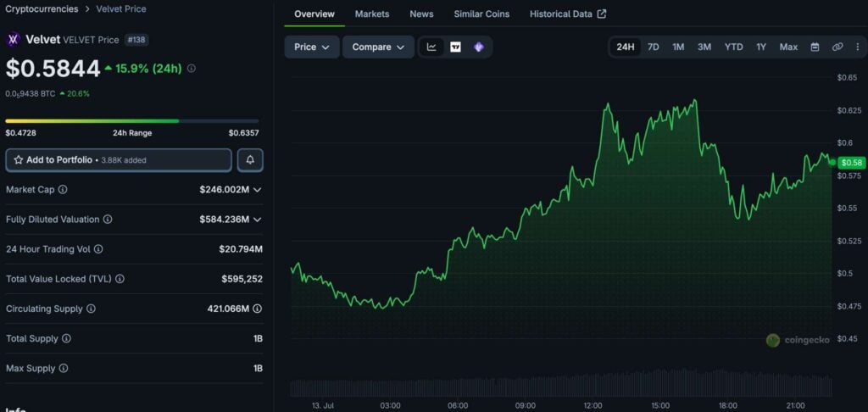Screen dimensions: 868x412
Task: Select the Max time range
Action: click(x=788, y=47)
